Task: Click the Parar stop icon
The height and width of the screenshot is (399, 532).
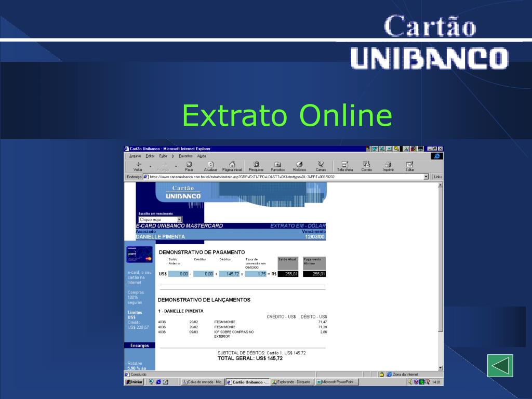Action: [189, 164]
